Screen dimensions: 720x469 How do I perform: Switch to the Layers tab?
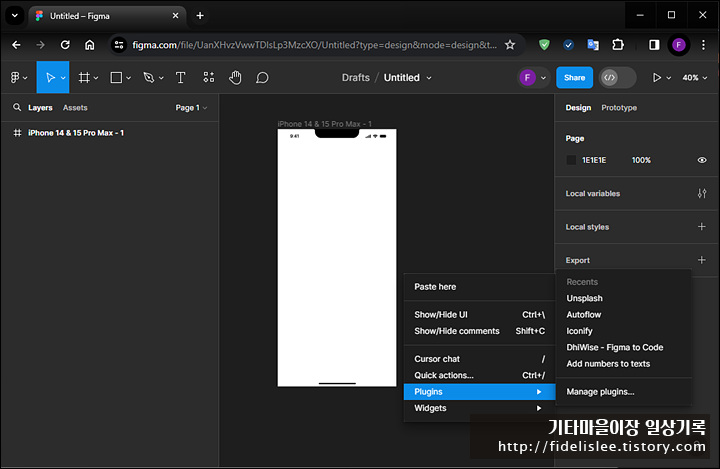click(40, 107)
